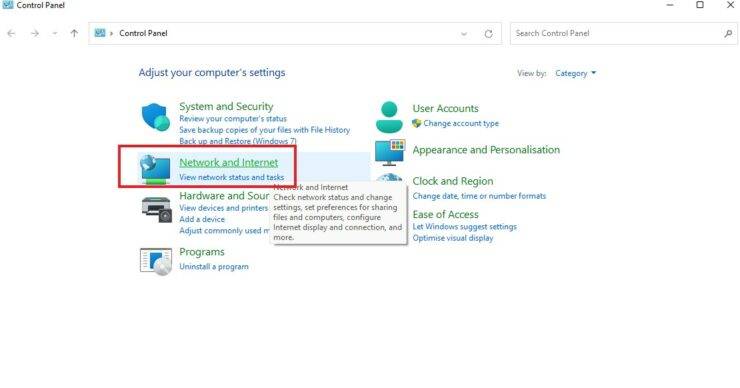The height and width of the screenshot is (388, 740).
Task: Open View devices and printers
Action: click(x=223, y=208)
